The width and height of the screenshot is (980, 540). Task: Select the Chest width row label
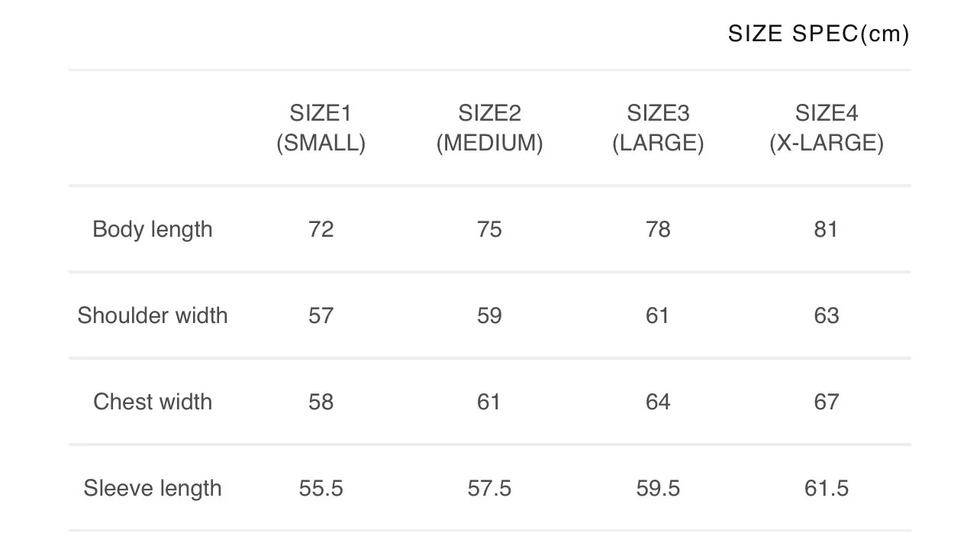pos(153,402)
